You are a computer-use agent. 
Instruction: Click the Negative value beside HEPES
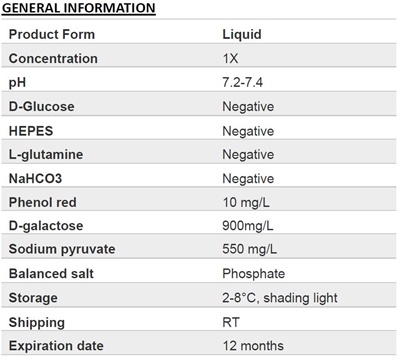click(x=248, y=131)
